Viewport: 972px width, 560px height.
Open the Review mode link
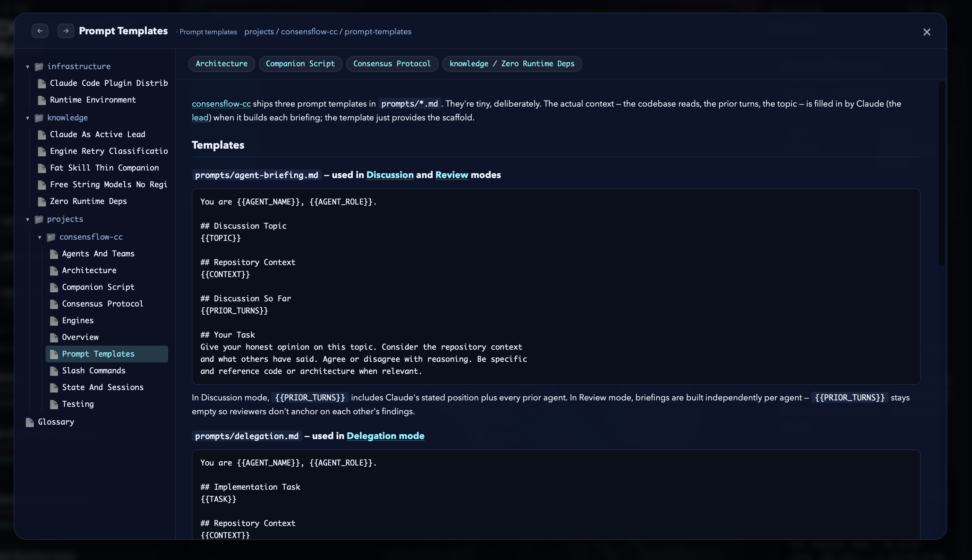pos(452,175)
